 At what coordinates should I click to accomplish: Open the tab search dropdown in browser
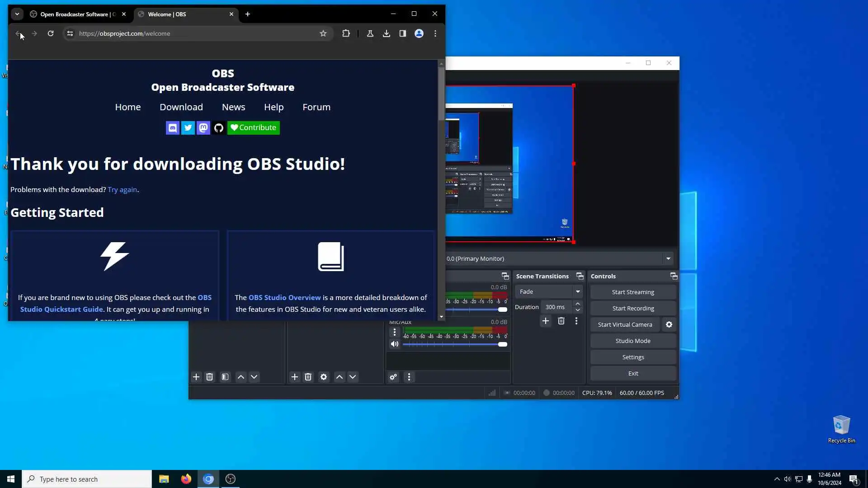tap(17, 14)
